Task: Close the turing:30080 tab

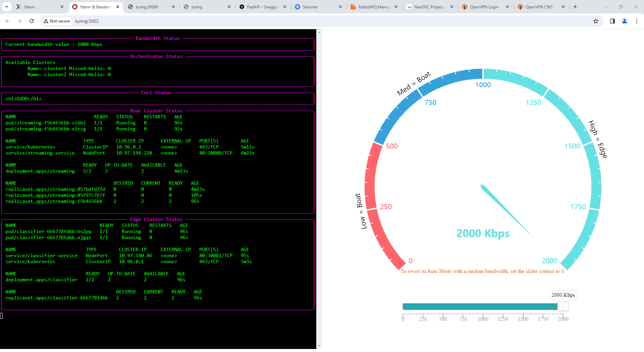Action: [173, 7]
